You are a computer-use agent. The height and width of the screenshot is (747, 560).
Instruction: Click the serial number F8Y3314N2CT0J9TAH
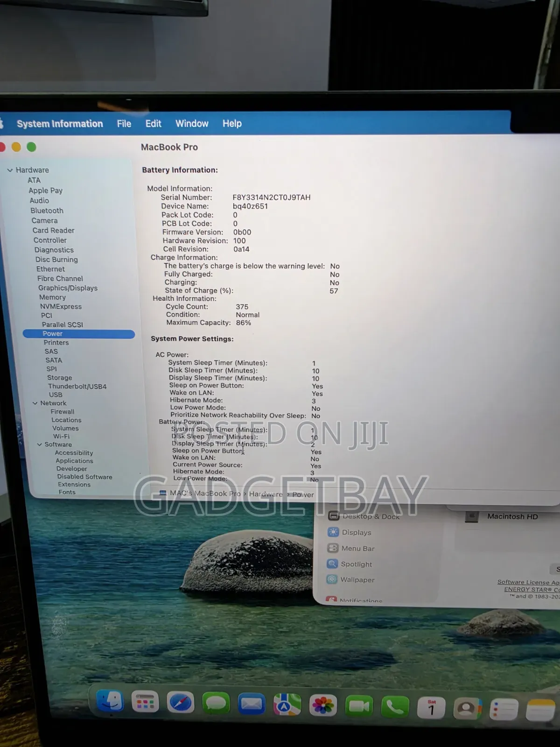click(272, 197)
